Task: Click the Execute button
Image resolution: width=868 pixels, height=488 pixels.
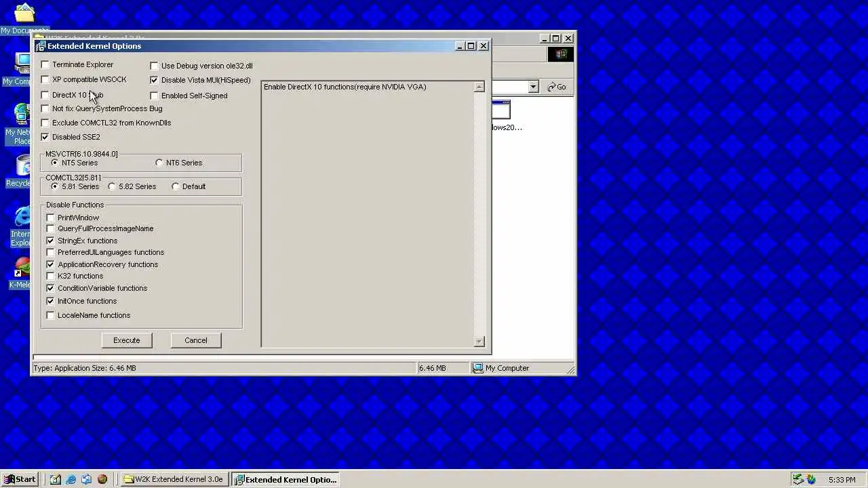Action: [127, 340]
